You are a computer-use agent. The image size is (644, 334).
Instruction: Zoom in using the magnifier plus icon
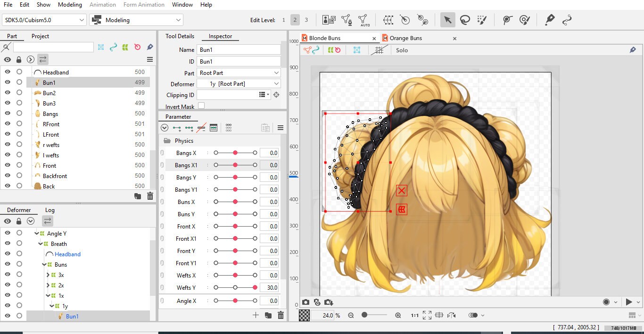(x=398, y=315)
